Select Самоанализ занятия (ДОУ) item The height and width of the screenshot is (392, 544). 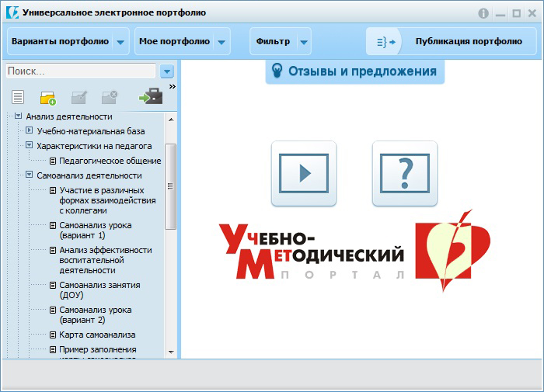(99, 290)
